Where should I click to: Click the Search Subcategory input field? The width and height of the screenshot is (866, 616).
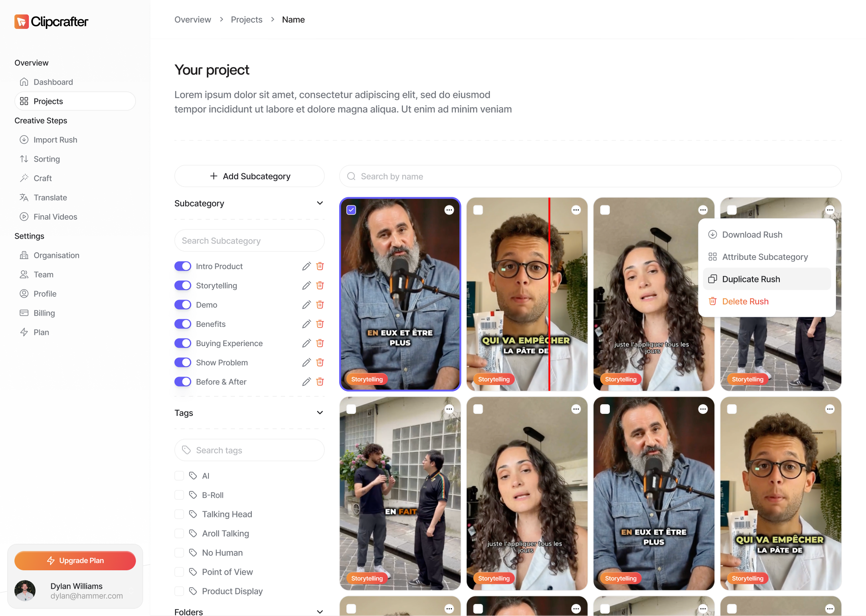pos(249,241)
